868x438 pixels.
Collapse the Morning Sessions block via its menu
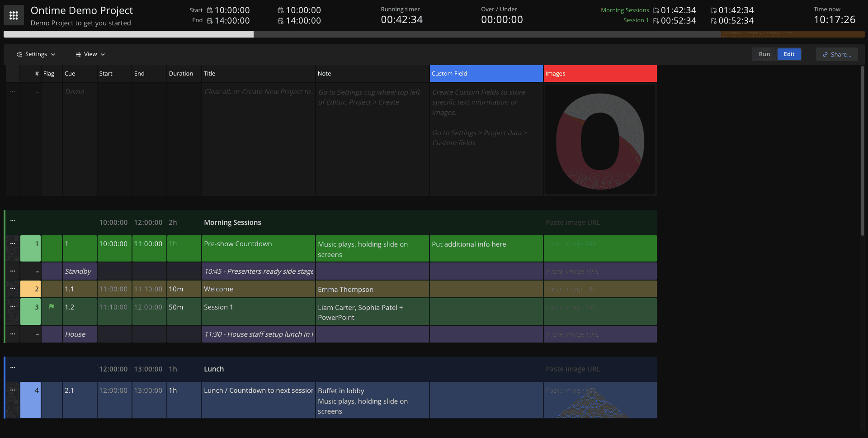tap(12, 221)
